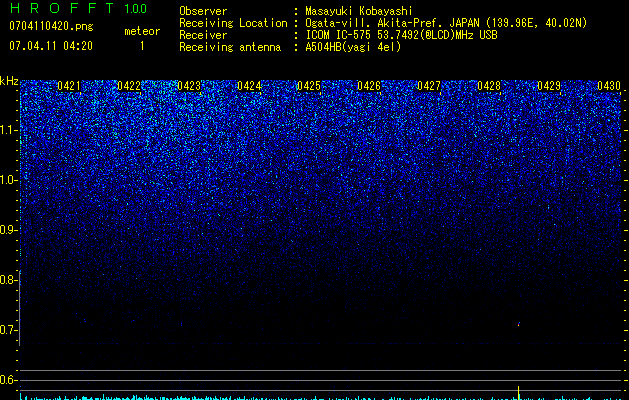
Task: Click the 'Receiving Location' label
Action: click(x=233, y=23)
